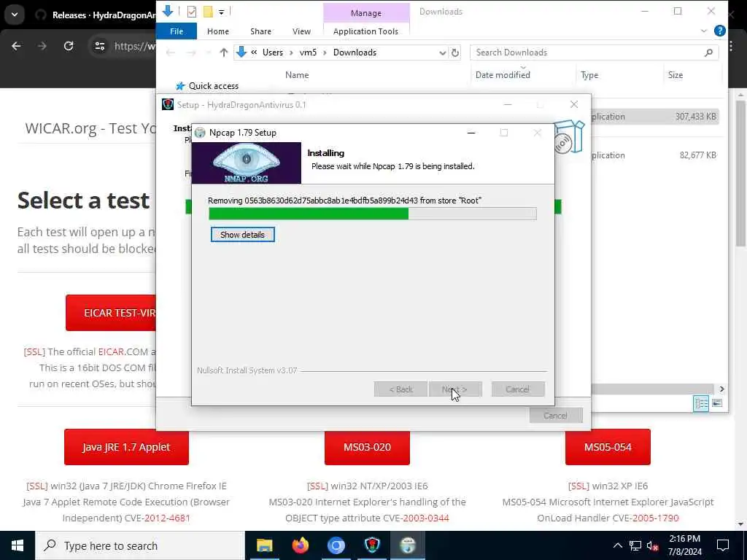Close the HydraDragonAntivirus Setup window
The height and width of the screenshot is (560, 747).
[x=574, y=104]
